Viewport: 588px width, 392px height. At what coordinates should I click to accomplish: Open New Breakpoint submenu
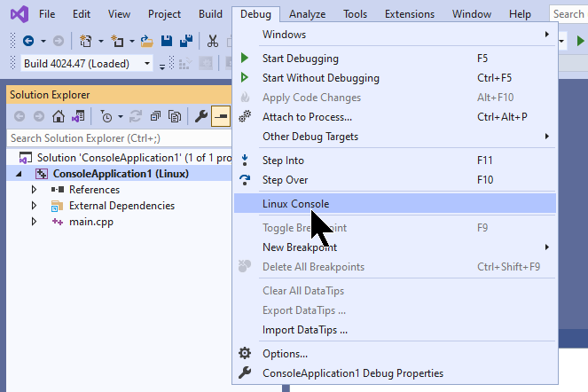[395, 247]
